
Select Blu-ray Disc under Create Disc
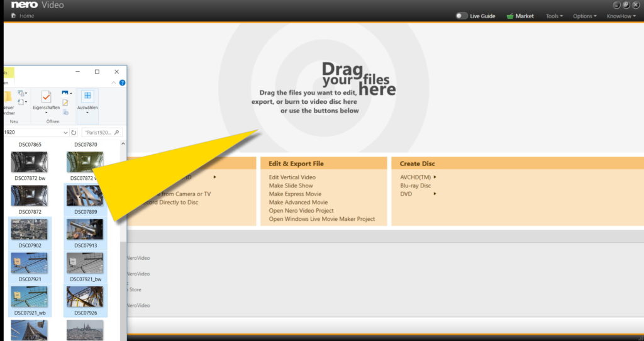[x=415, y=186]
